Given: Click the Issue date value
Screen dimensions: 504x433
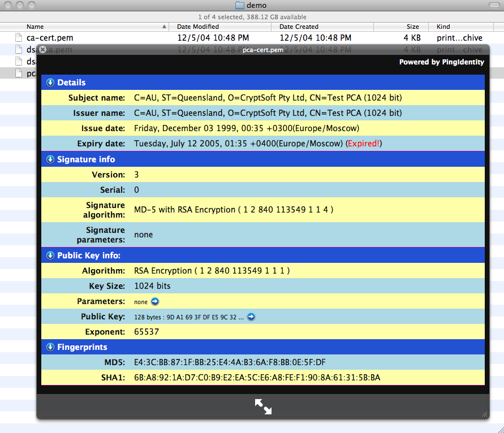Looking at the screenshot, I should (247, 128).
